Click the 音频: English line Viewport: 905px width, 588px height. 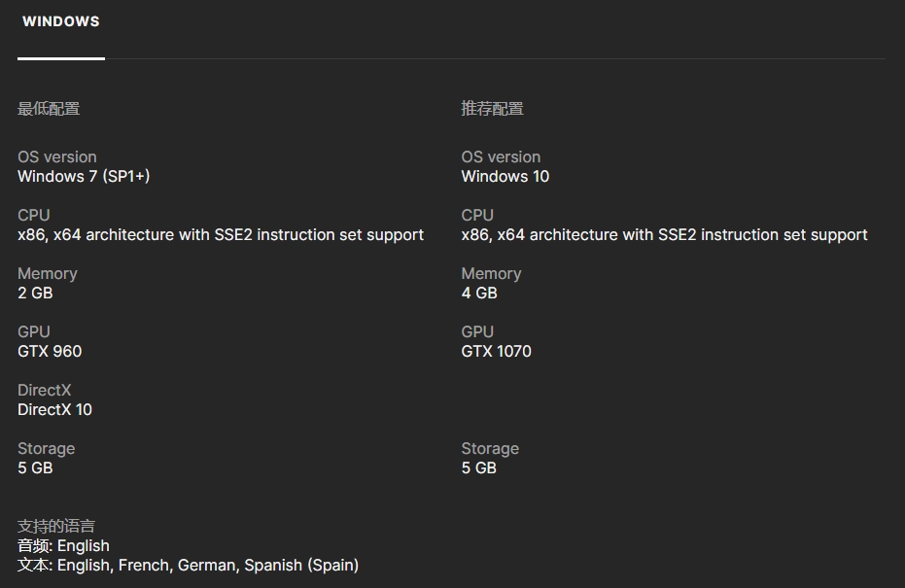tap(63, 545)
